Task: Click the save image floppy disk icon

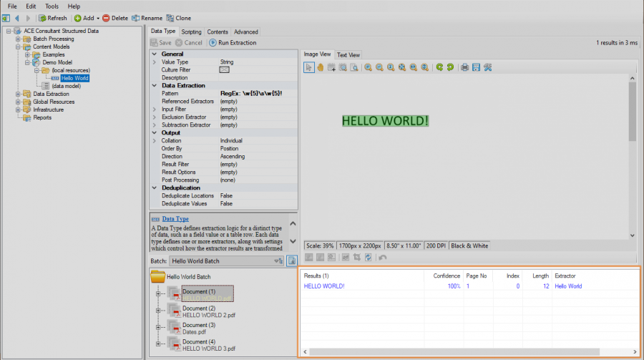Action: click(x=476, y=67)
